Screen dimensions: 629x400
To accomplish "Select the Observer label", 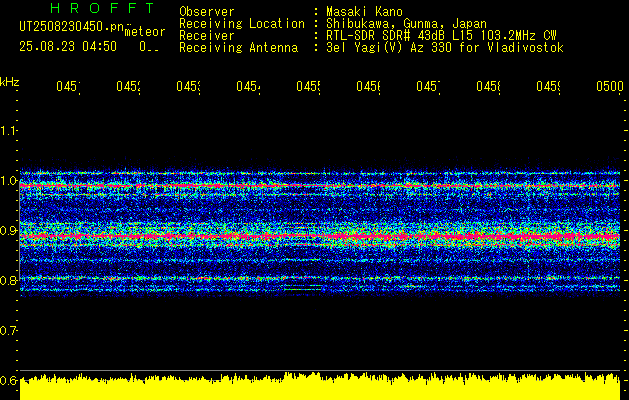I will click(x=207, y=12).
